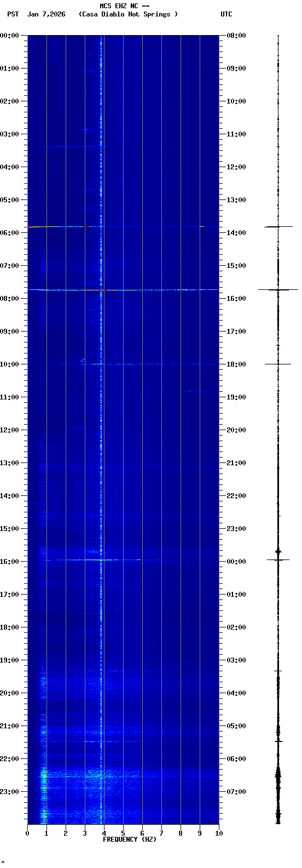Click the 17:00 PST time label
302x868 pixels.
[x=9, y=595]
